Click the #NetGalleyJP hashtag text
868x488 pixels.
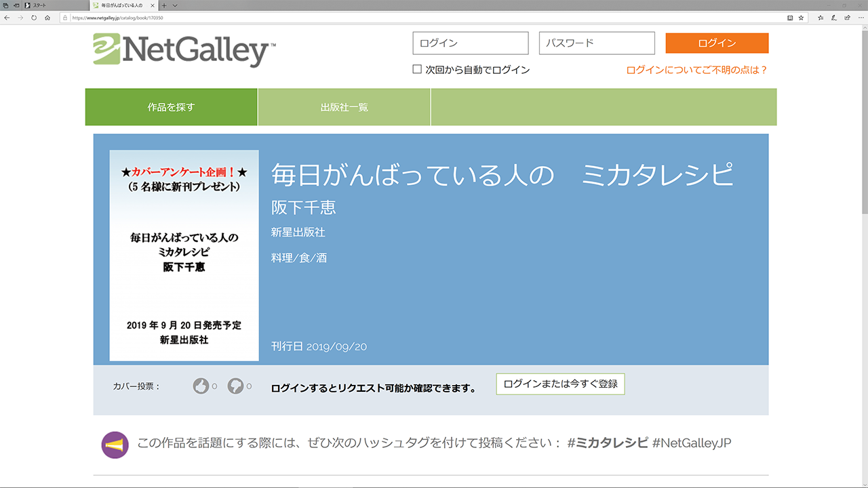[x=692, y=443]
